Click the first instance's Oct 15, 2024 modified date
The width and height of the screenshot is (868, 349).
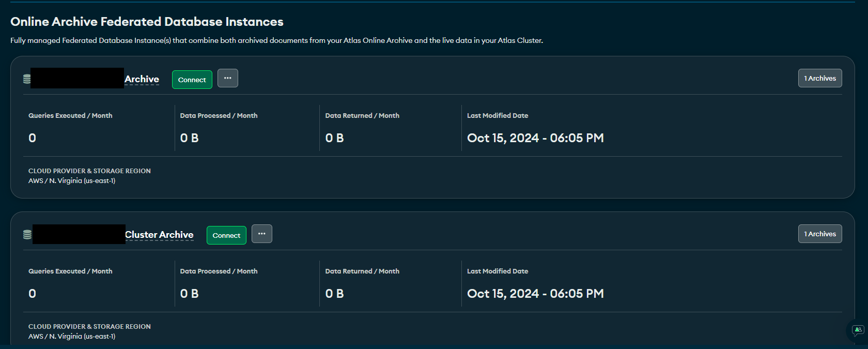[535, 138]
